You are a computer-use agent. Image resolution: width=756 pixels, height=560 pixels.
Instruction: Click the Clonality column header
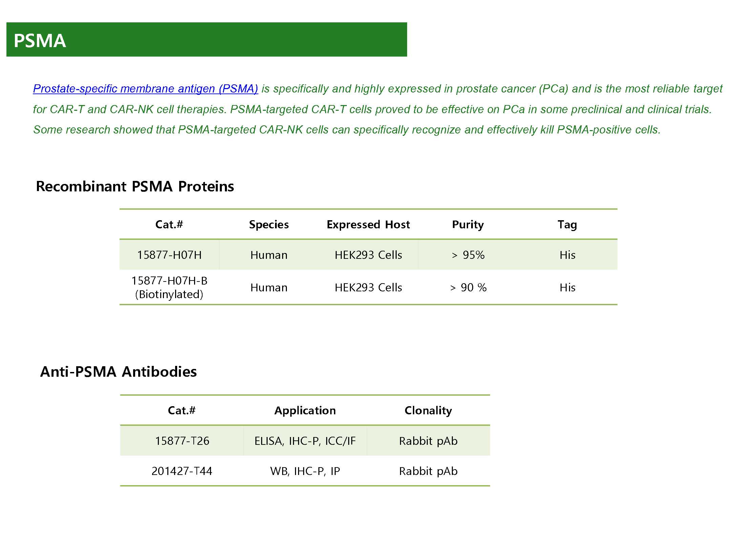click(x=428, y=411)
